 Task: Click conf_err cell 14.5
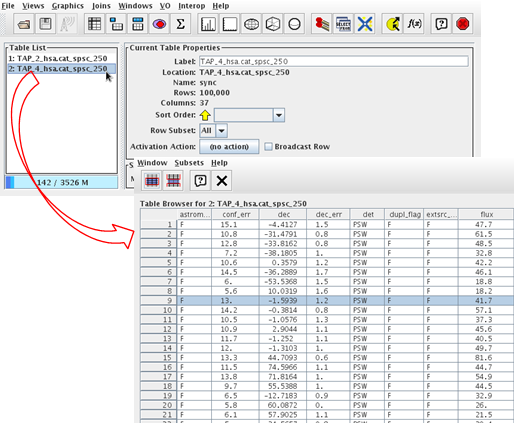236,272
